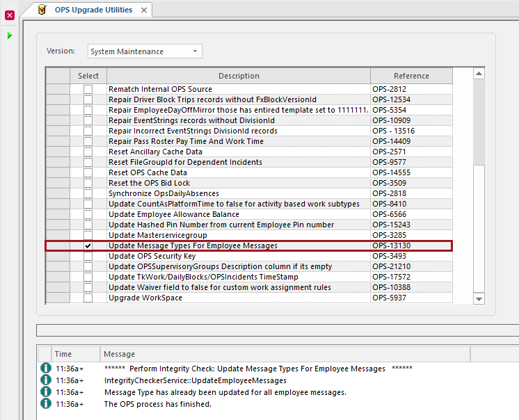Check Upgrade WorkSpace checkbox
Image resolution: width=519 pixels, height=420 pixels.
point(88,298)
